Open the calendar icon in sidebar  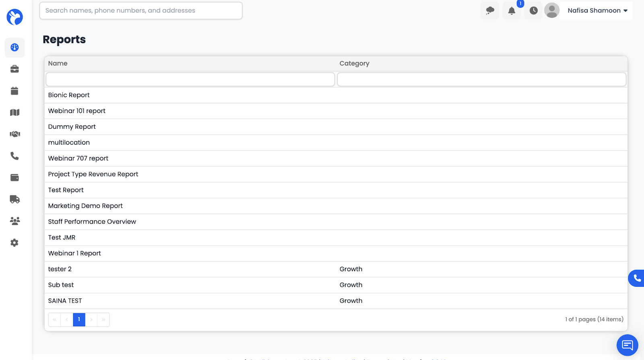coord(14,91)
